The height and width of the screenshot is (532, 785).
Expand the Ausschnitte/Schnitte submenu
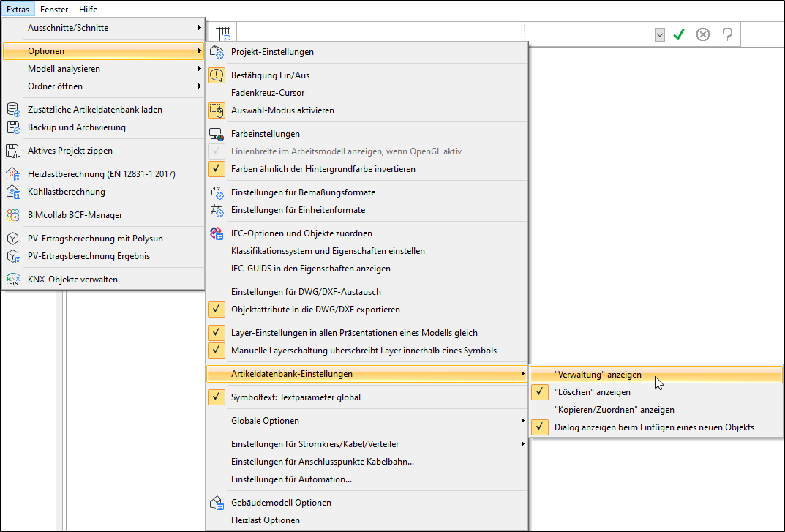coord(104,28)
